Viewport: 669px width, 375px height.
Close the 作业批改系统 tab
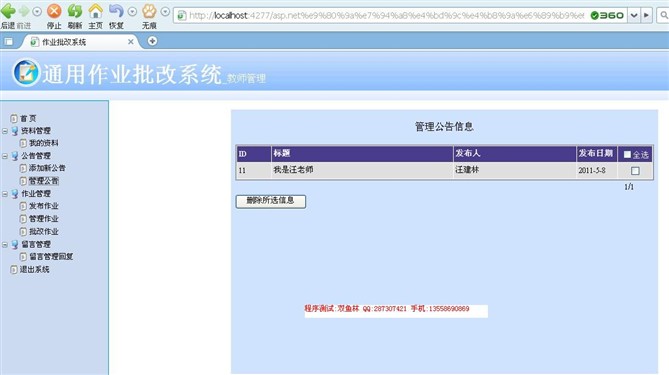131,42
